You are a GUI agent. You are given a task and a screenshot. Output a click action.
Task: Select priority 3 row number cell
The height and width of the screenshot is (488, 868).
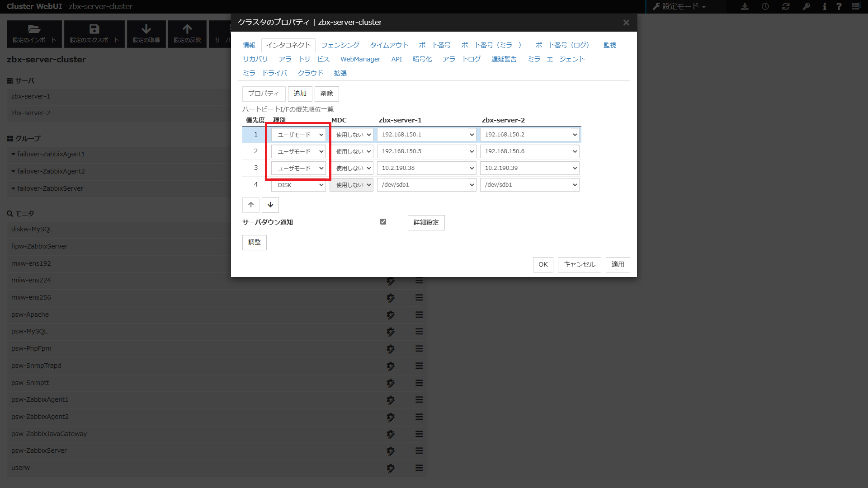(x=256, y=168)
